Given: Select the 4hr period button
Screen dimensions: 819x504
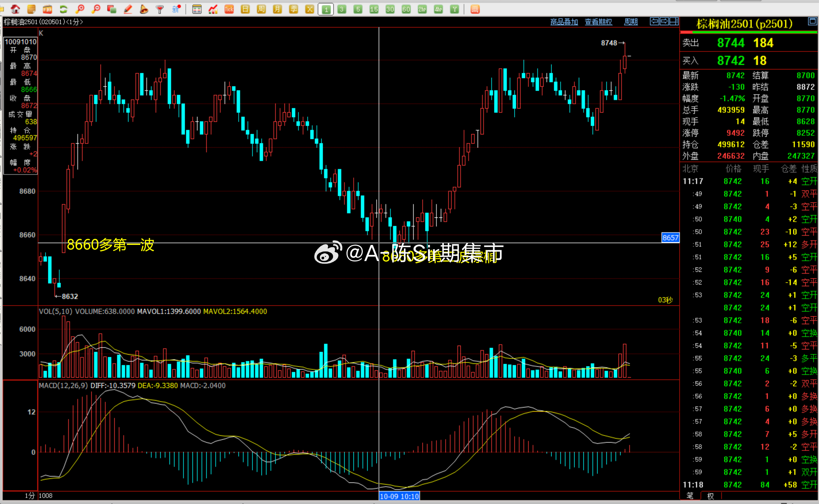Looking at the screenshot, I should [438, 9].
